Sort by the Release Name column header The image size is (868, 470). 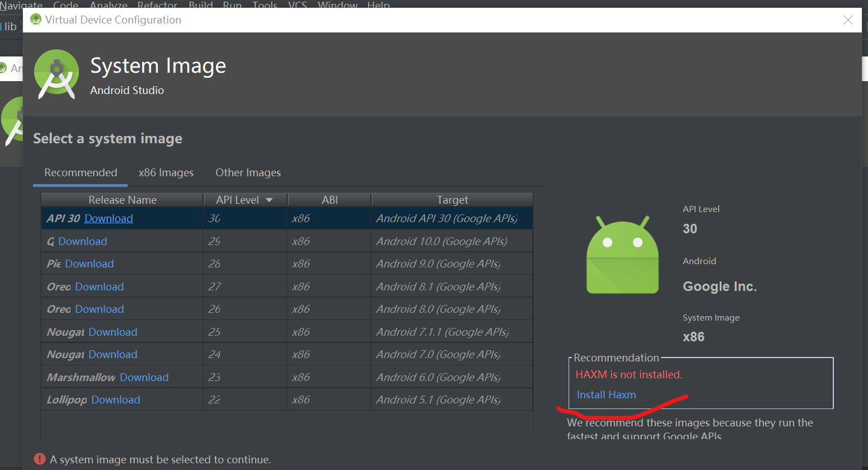pyautogui.click(x=122, y=199)
